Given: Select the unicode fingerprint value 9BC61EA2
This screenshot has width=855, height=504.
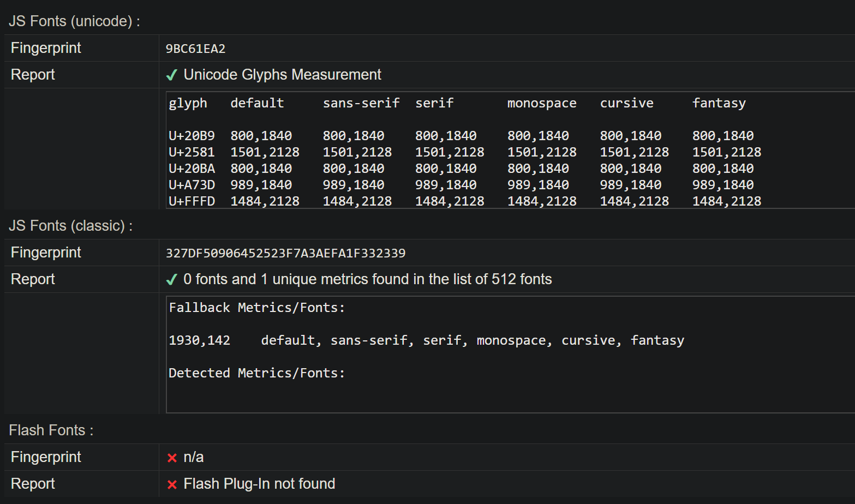Looking at the screenshot, I should pos(195,49).
